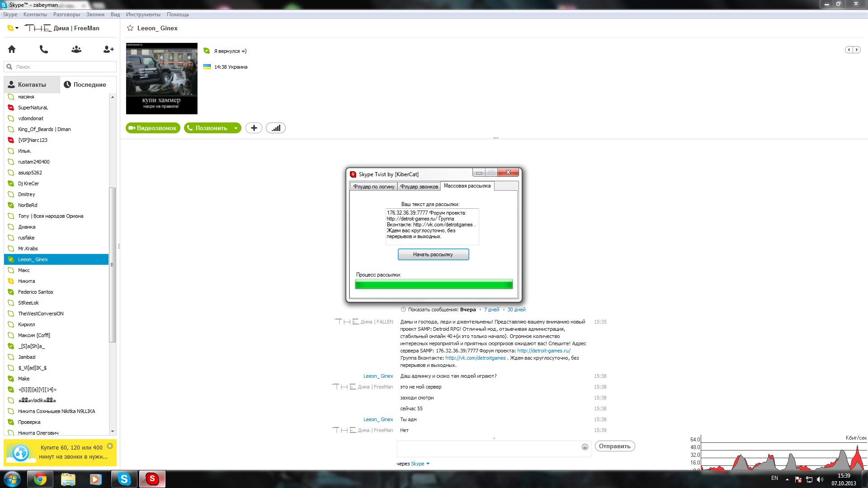Image resolution: width=868 pixels, height=488 pixels.
Task: Select contact Jambazi
Action: [57, 357]
